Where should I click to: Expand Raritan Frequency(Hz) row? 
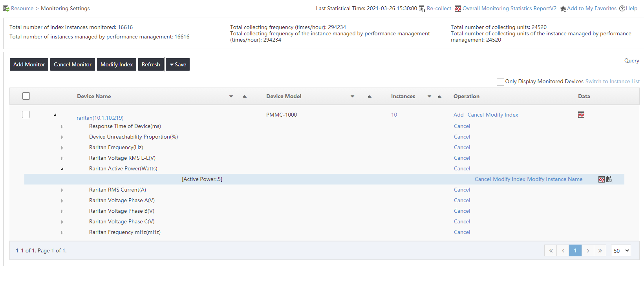(62, 148)
